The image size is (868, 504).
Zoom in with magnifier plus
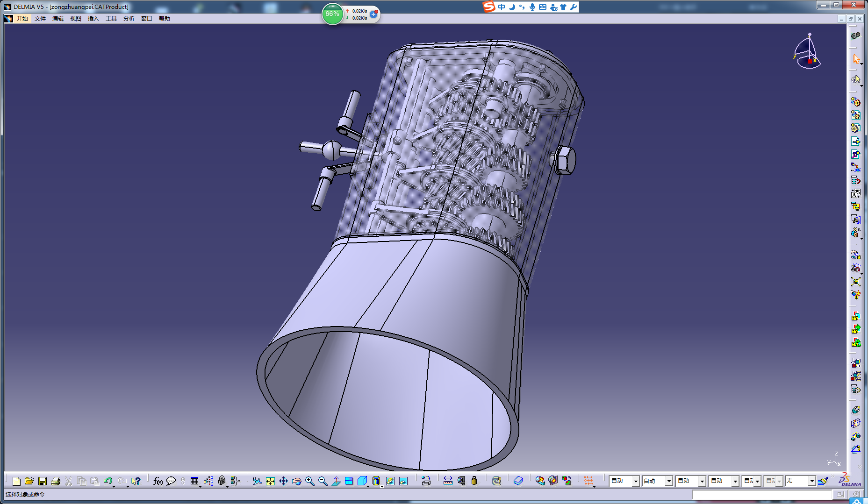pos(309,481)
